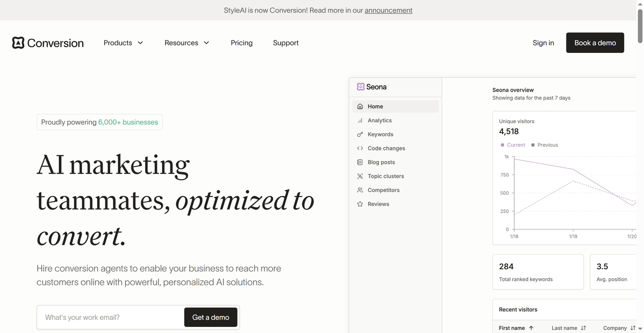
Task: Click the Analytics bar chart icon
Action: pos(360,121)
